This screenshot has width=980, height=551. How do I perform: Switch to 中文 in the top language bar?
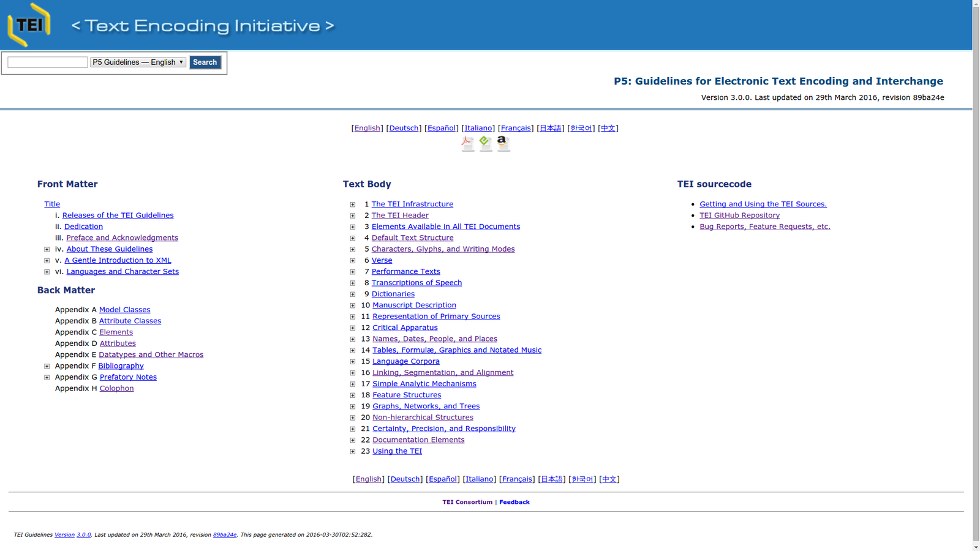pos(608,128)
